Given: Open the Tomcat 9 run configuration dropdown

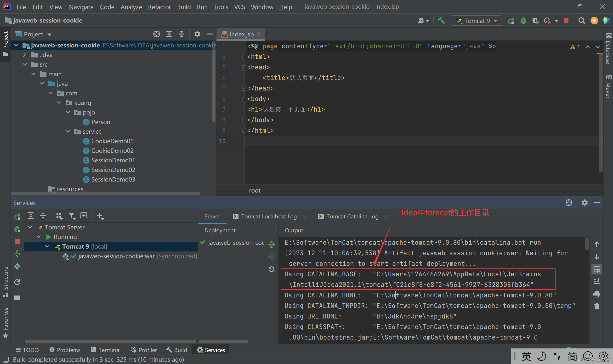Looking at the screenshot, I should click(x=476, y=21).
